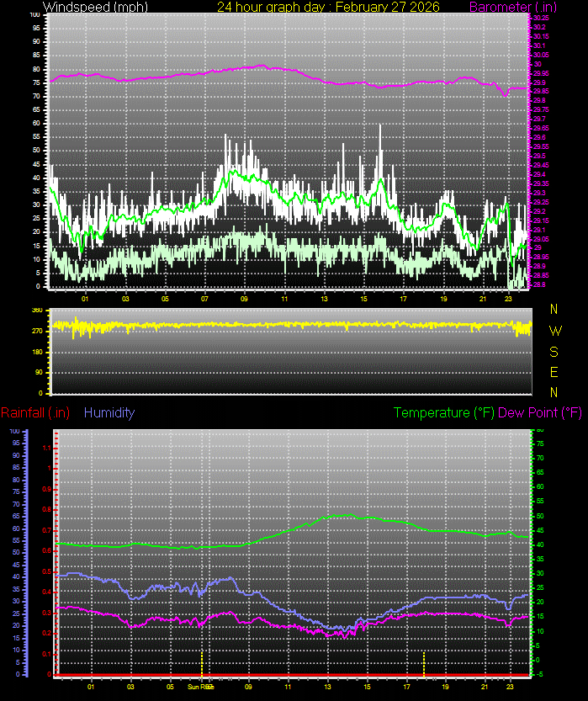Screen dimensions: 588x701
Task: Click the "50" value on green temperature axis
Action: 540,516
